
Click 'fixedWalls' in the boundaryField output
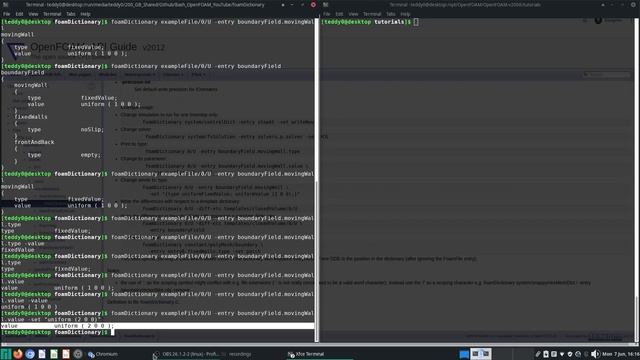(x=31, y=117)
